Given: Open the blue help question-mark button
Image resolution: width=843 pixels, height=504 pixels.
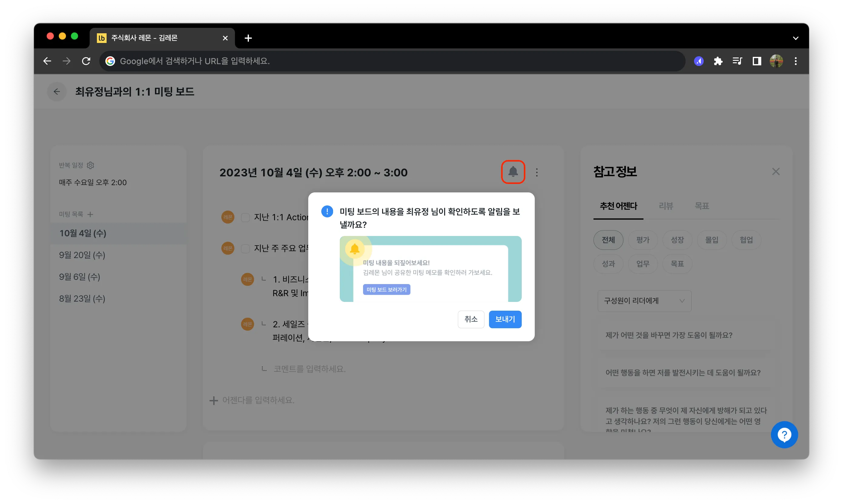Looking at the screenshot, I should [x=784, y=434].
